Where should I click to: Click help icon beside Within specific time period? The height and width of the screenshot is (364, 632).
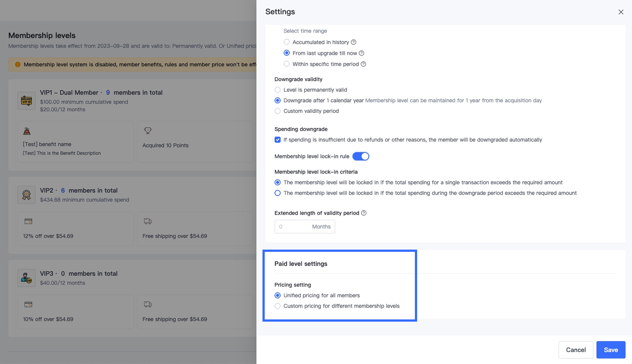click(x=364, y=64)
